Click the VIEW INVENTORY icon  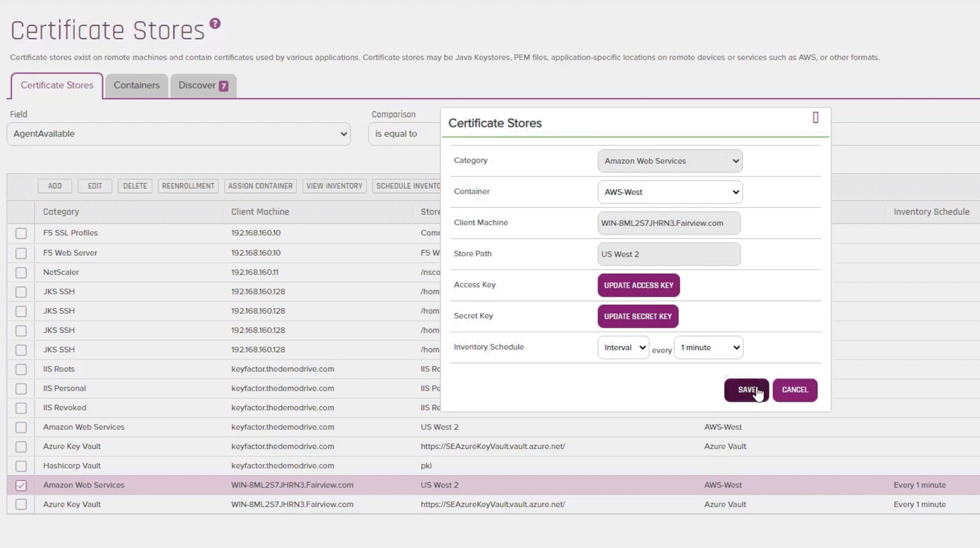(x=335, y=186)
